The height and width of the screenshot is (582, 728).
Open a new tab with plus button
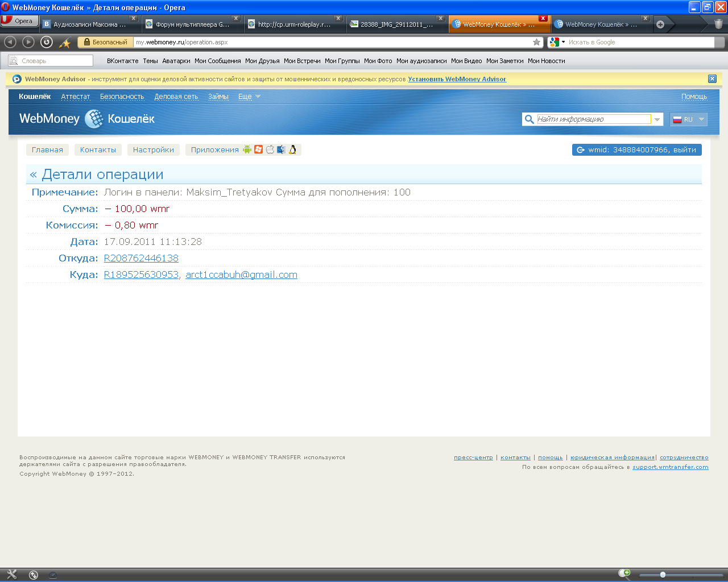point(660,24)
